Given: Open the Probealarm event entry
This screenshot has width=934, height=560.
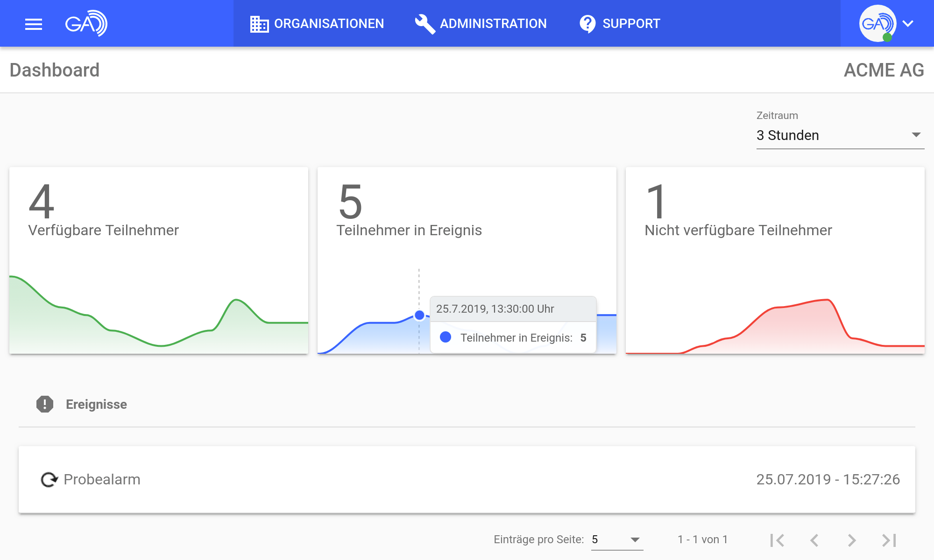Looking at the screenshot, I should pos(467,479).
